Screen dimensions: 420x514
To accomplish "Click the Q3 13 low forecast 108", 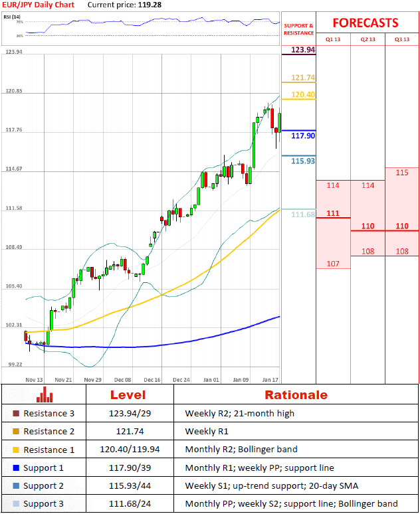I will [402, 252].
